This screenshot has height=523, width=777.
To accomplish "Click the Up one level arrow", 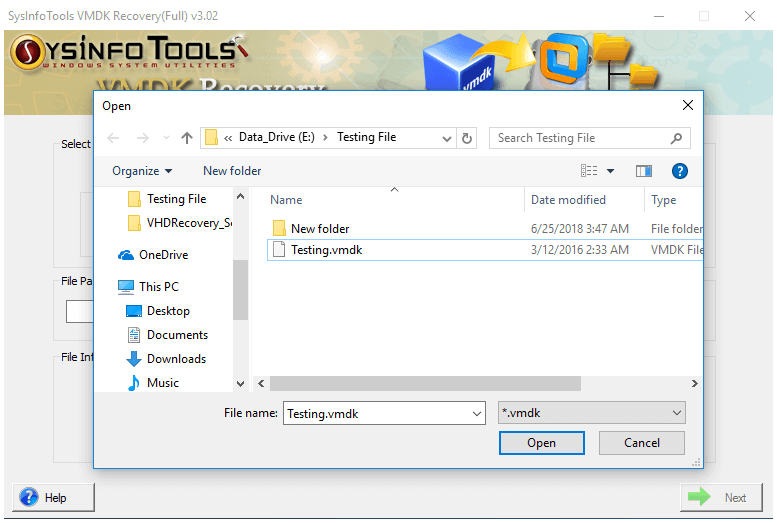I will point(187,138).
